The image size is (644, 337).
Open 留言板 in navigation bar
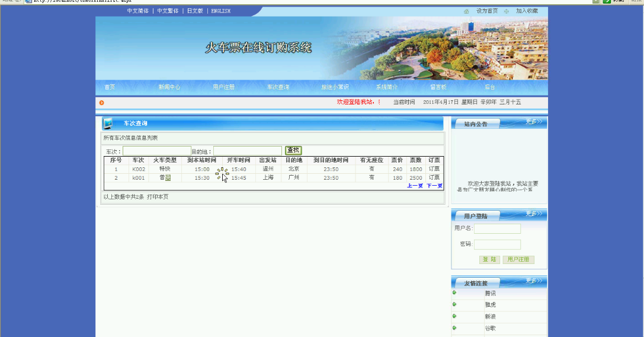[x=438, y=87]
